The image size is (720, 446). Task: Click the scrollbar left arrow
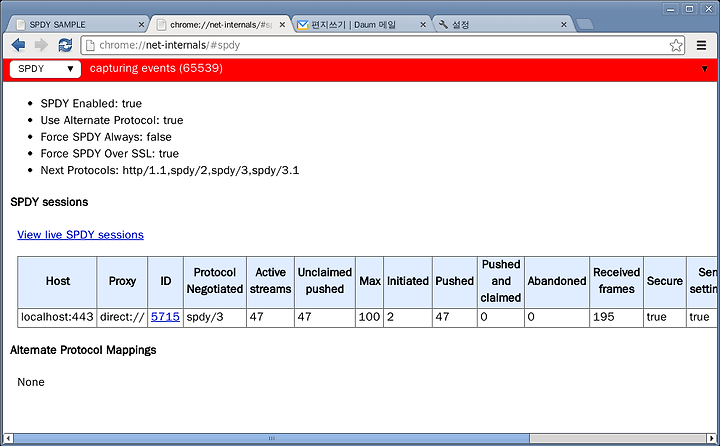coord(8,438)
